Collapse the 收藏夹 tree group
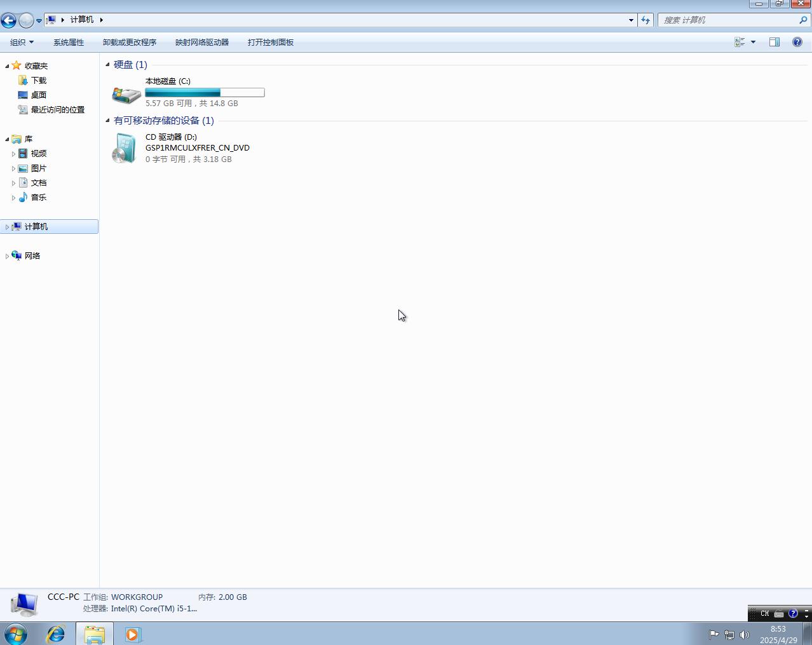Image resolution: width=812 pixels, height=645 pixels. [x=7, y=66]
